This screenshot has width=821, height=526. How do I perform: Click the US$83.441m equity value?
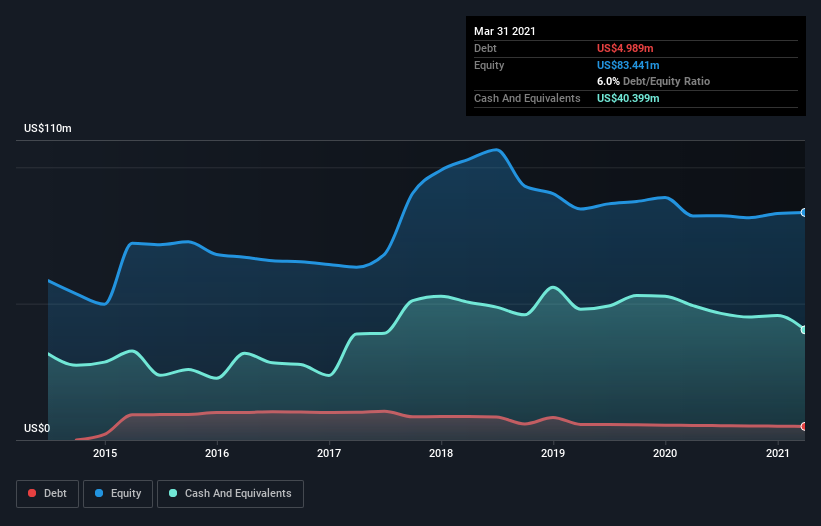[x=628, y=65]
